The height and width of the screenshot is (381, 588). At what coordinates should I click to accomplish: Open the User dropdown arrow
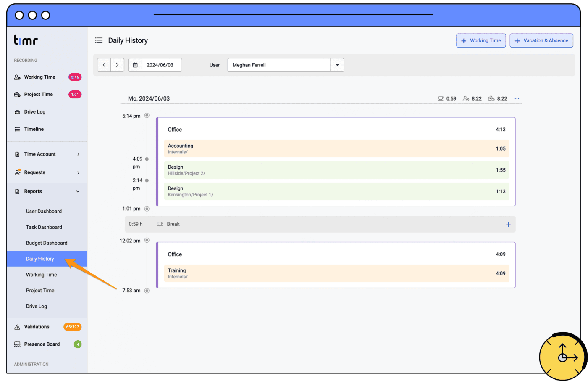pyautogui.click(x=337, y=65)
